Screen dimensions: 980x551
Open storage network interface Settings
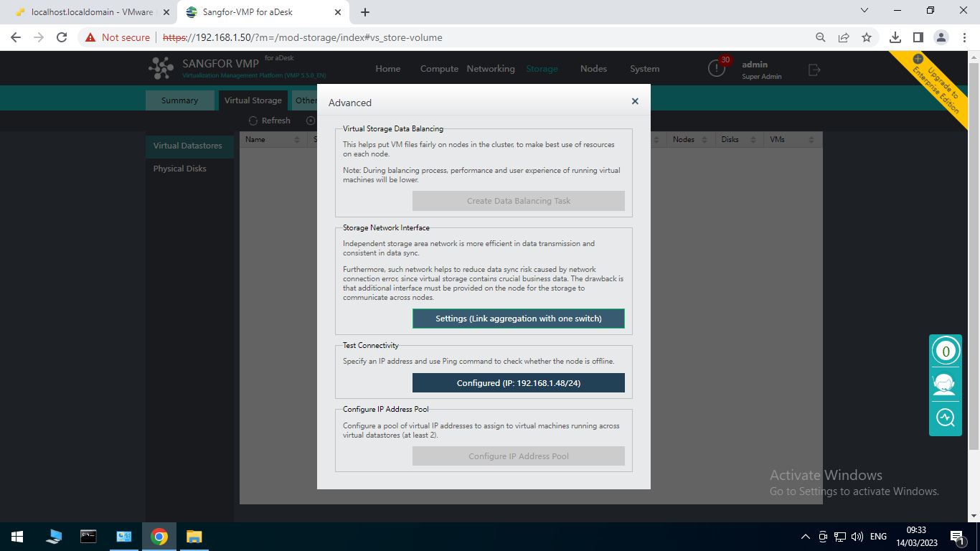pyautogui.click(x=518, y=318)
